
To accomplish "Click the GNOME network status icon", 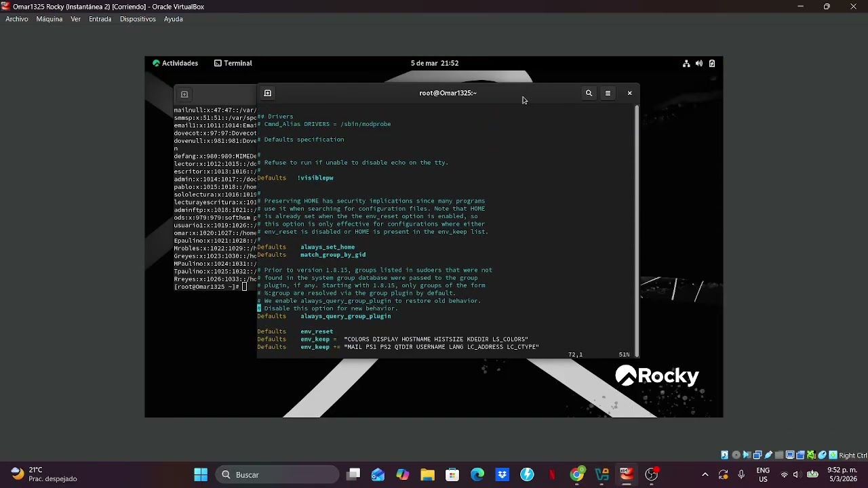I will pyautogui.click(x=686, y=63).
